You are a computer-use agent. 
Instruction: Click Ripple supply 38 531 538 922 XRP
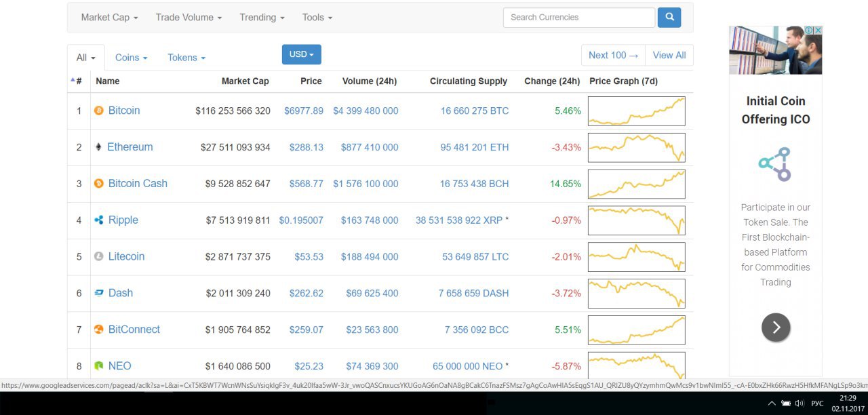(x=459, y=220)
